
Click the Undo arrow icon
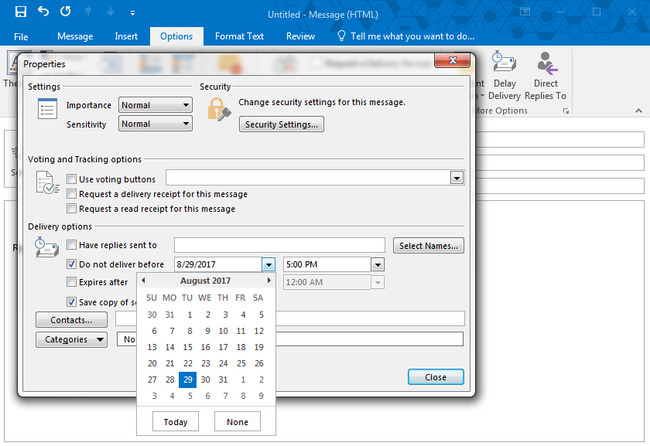coord(43,11)
